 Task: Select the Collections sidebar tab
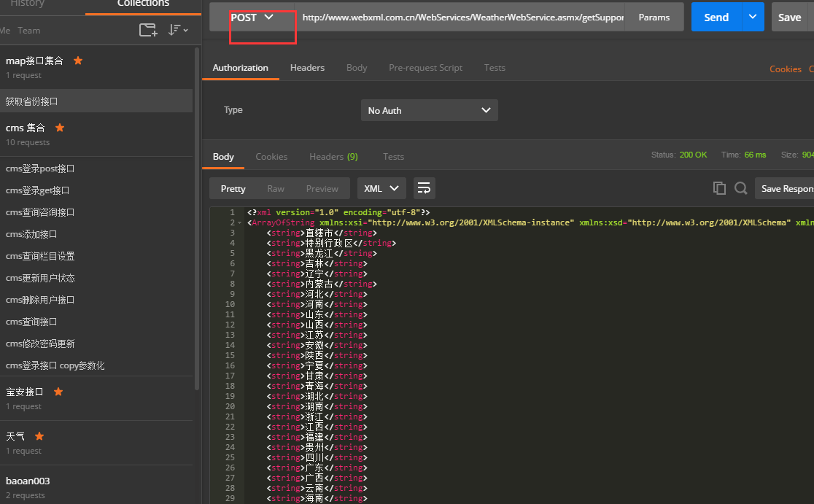[143, 4]
